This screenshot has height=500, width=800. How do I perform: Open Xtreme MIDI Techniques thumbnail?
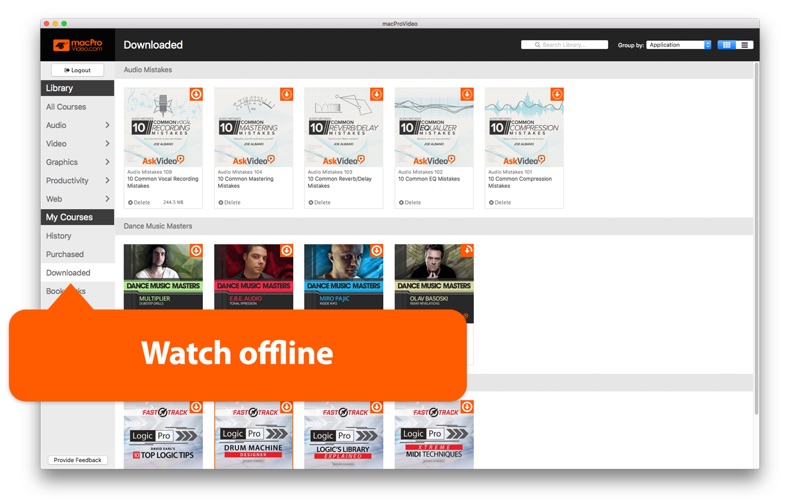click(x=434, y=435)
